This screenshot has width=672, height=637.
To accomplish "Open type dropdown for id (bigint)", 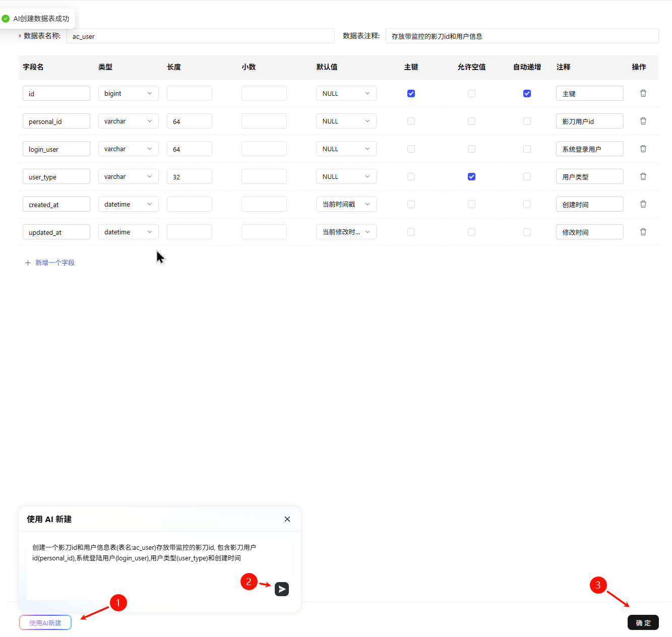I will [x=129, y=93].
